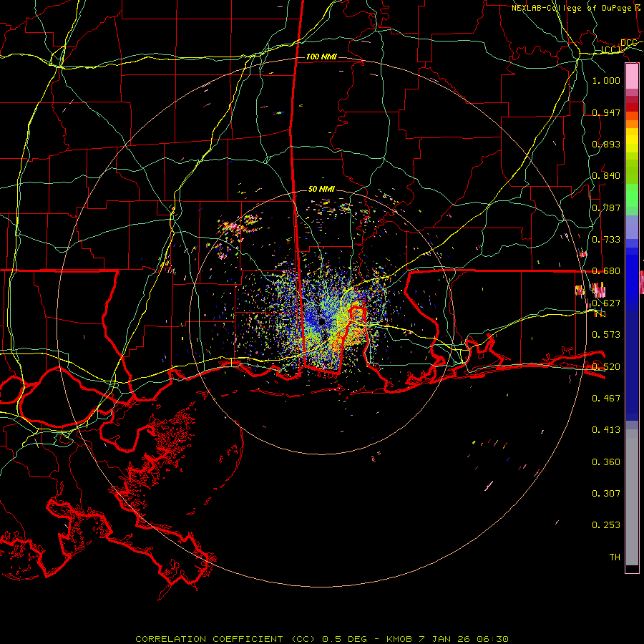Click the lavender color bar segment near 0.760

632,227
